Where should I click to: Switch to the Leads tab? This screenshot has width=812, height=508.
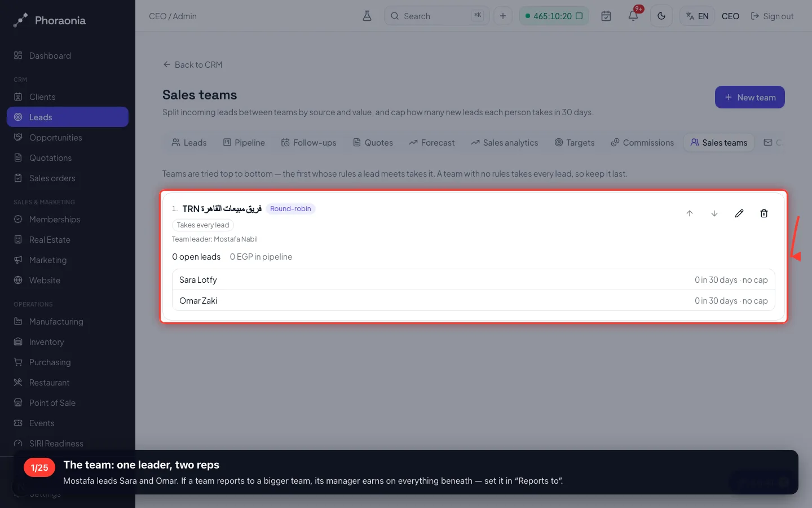[189, 143]
